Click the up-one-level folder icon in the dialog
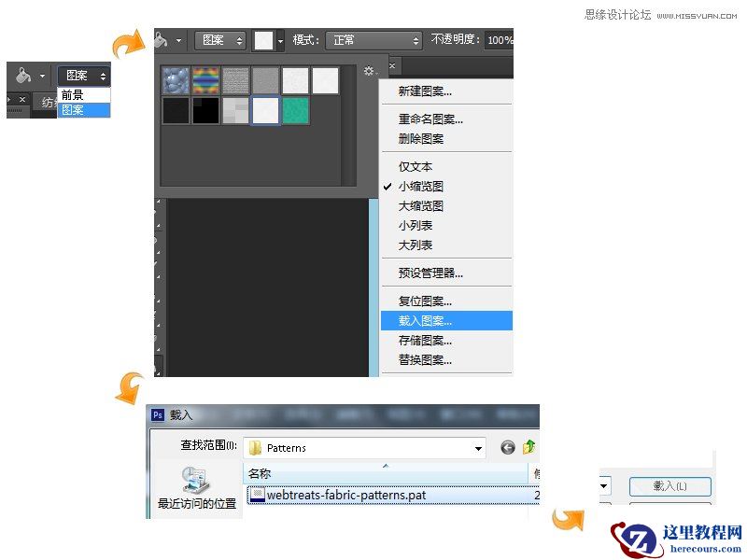Screen dimensions: 747x560 [x=529, y=447]
